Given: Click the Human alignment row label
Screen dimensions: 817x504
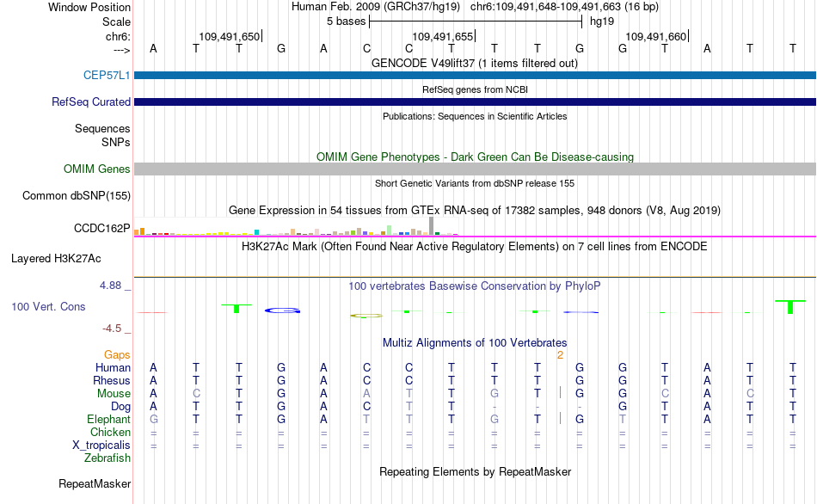Looking at the screenshot, I should point(113,367).
